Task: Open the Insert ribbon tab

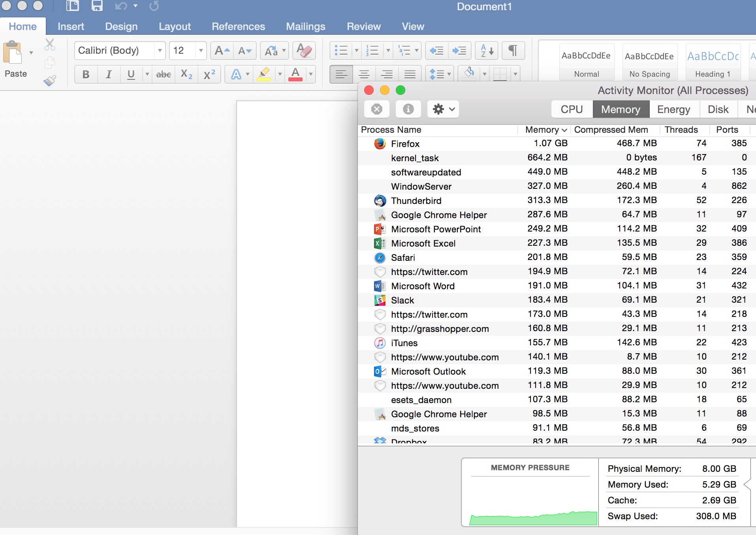Action: pos(71,26)
